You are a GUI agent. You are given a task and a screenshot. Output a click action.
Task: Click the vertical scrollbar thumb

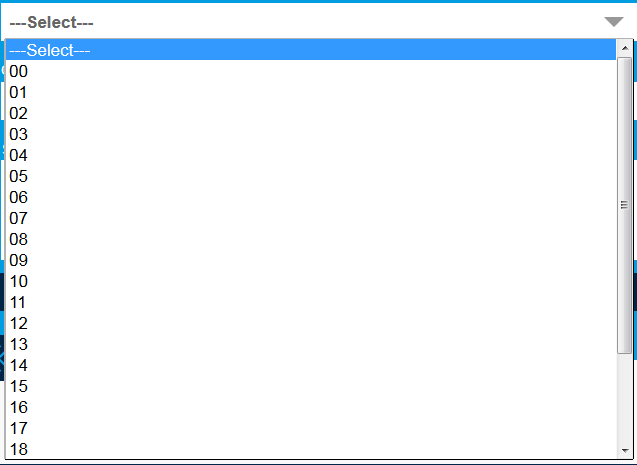(x=624, y=205)
